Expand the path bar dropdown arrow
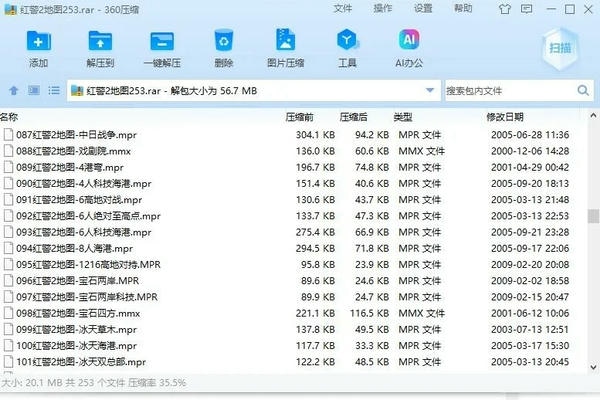The width and height of the screenshot is (600, 400). pos(430,90)
